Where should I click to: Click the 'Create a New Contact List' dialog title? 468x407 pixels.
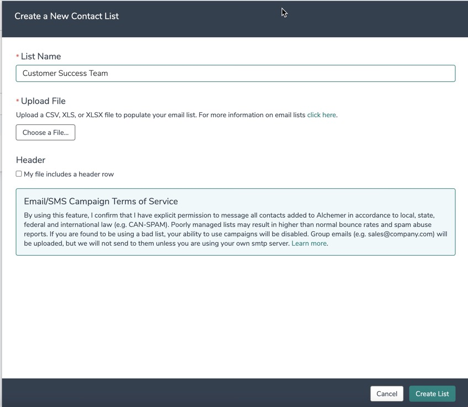pos(66,16)
